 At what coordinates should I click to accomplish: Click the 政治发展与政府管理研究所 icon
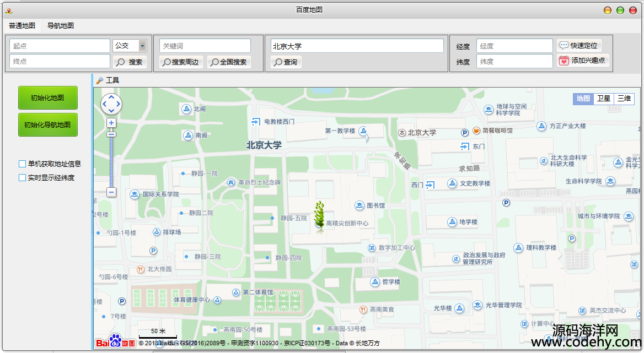tap(456, 259)
